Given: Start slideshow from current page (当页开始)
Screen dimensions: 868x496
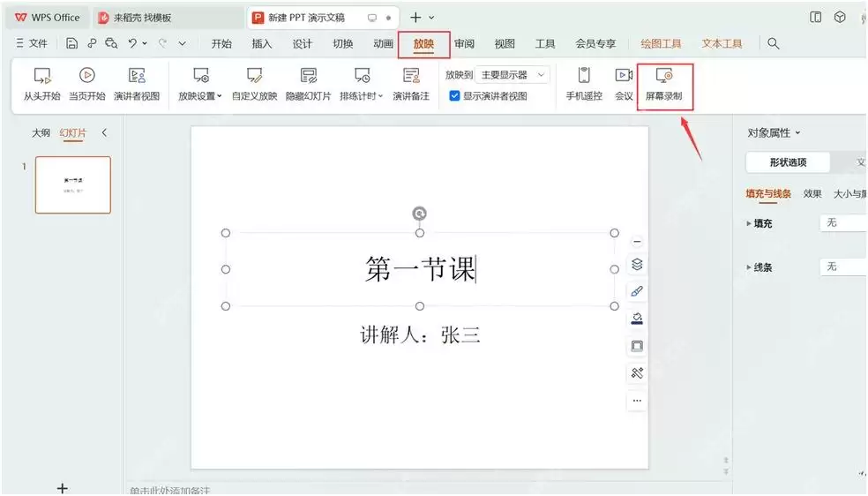Looking at the screenshot, I should (x=87, y=84).
